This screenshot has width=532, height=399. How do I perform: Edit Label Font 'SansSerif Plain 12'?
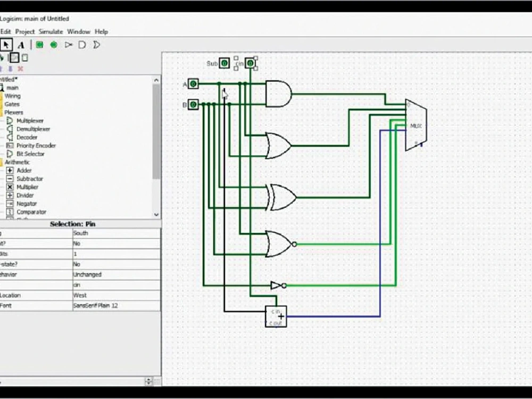pos(117,306)
